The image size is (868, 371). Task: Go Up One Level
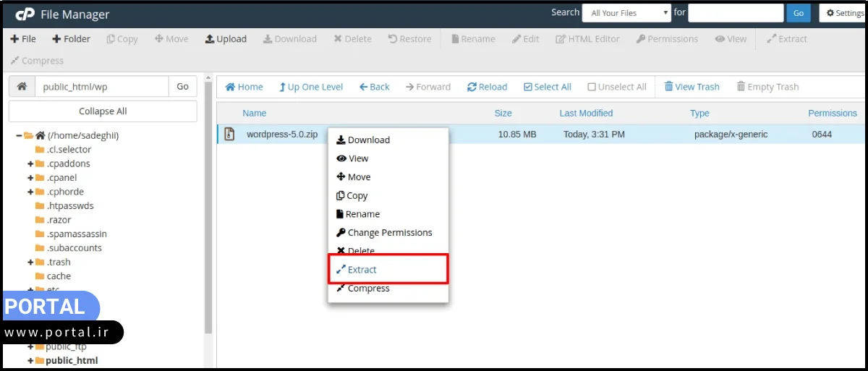pyautogui.click(x=311, y=87)
